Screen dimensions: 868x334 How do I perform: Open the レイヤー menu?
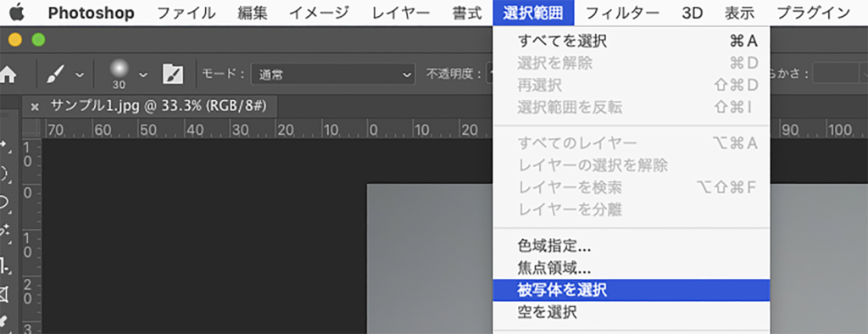(401, 13)
